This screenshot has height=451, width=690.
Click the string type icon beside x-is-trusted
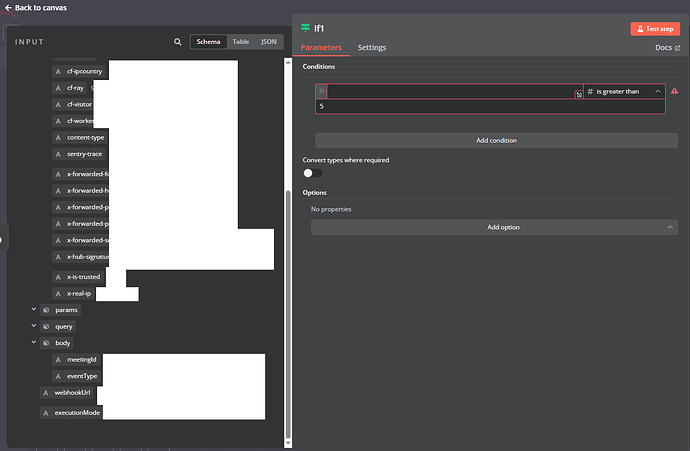coord(58,277)
